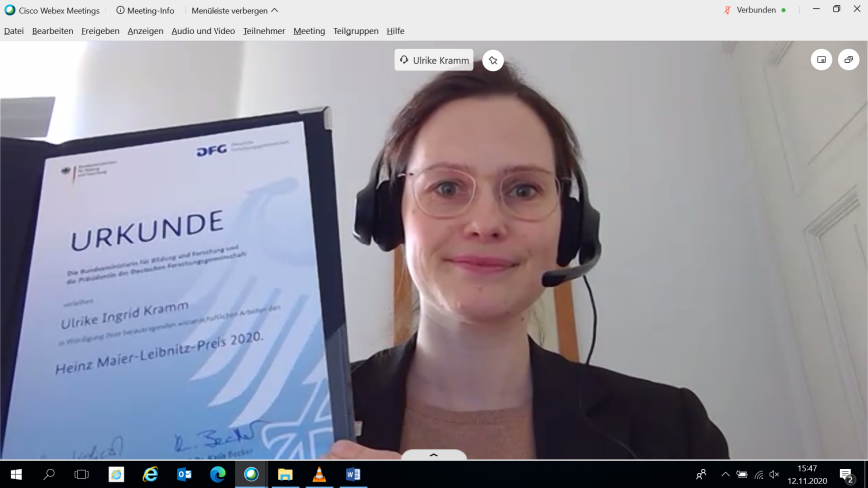This screenshot has width=868, height=488.
Task: Click the battery status tray icon
Action: pyautogui.click(x=742, y=475)
